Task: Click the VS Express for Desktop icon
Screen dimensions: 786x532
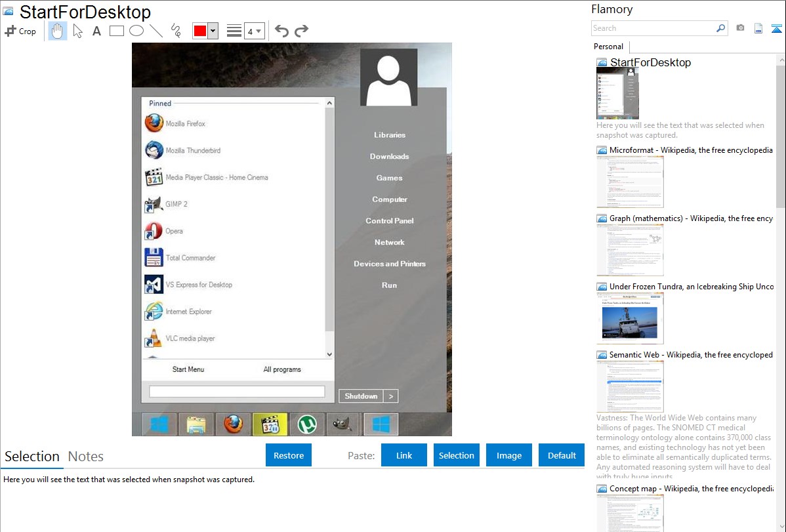Action: [x=154, y=284]
